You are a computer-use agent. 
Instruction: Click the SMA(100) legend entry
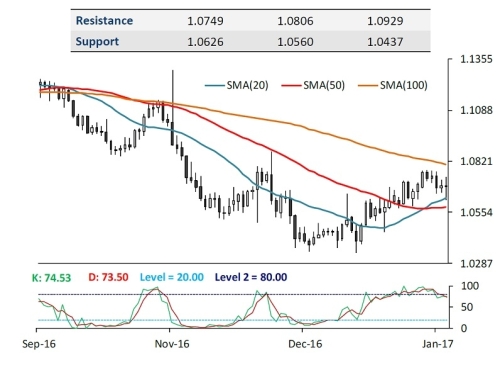pyautogui.click(x=393, y=86)
